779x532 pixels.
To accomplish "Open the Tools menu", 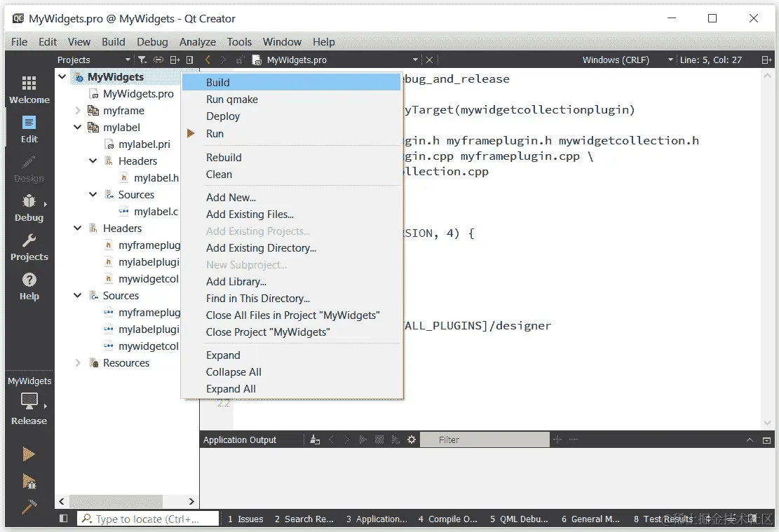I will coord(240,42).
